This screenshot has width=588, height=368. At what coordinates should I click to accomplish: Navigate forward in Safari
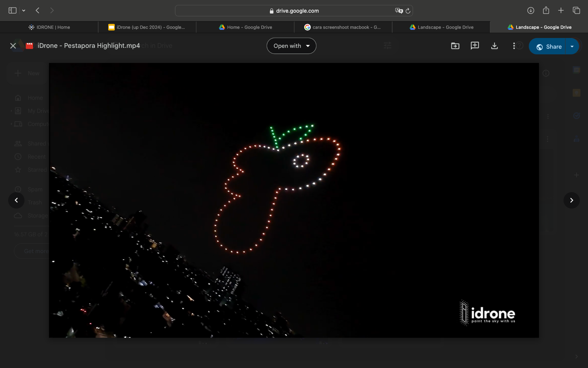52,11
